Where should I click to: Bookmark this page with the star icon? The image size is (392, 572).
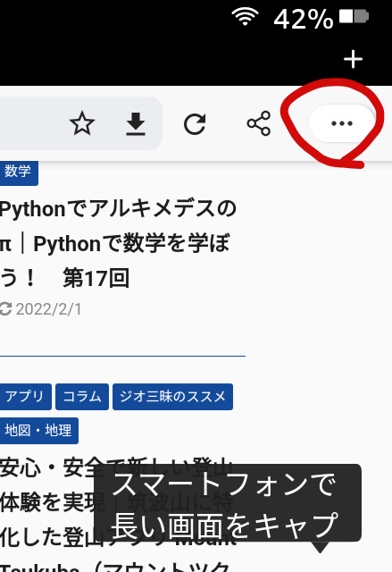[82, 123]
